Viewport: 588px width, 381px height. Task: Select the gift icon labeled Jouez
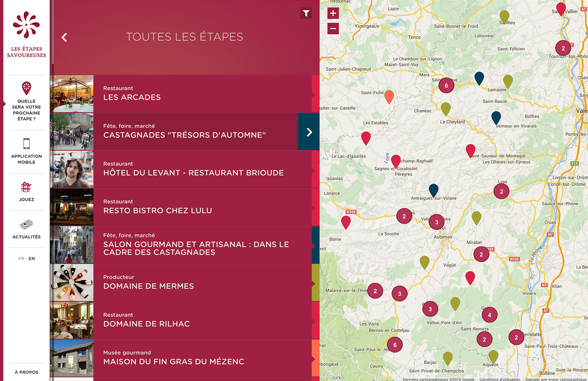(26, 187)
